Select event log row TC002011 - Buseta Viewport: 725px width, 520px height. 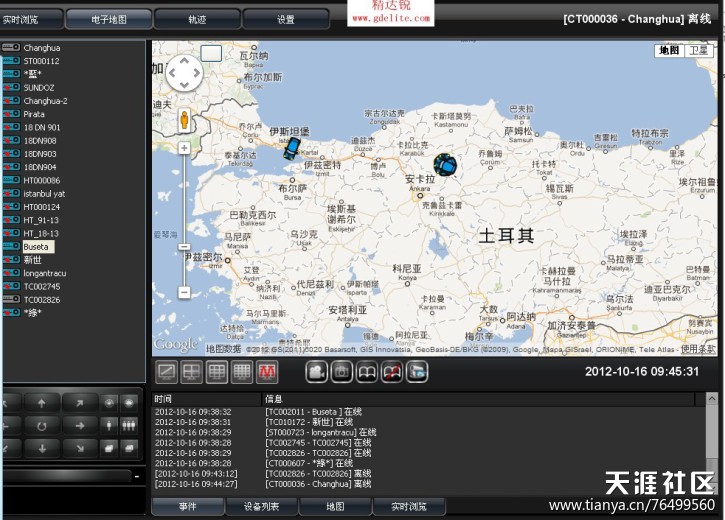coord(429,411)
